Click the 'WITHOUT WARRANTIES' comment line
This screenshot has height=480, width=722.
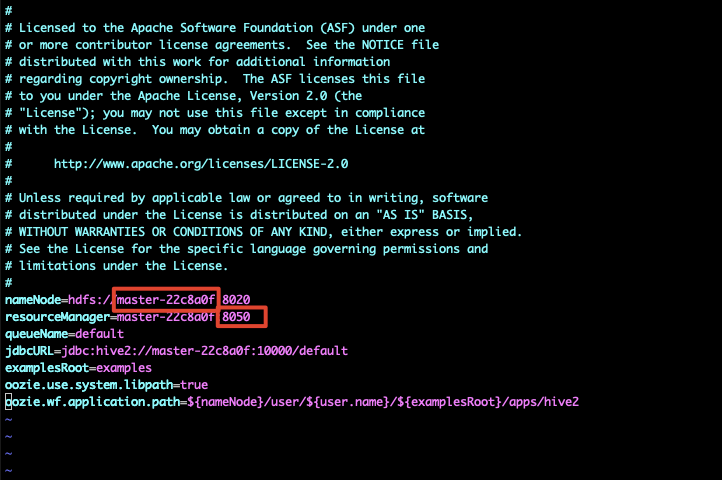tap(263, 232)
